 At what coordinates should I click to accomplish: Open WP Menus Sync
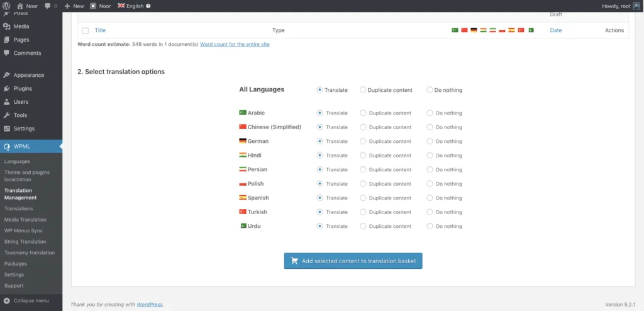pyautogui.click(x=23, y=231)
